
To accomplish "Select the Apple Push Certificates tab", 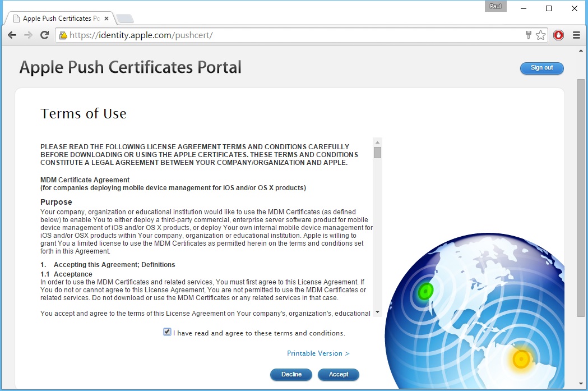I will pyautogui.click(x=59, y=19).
